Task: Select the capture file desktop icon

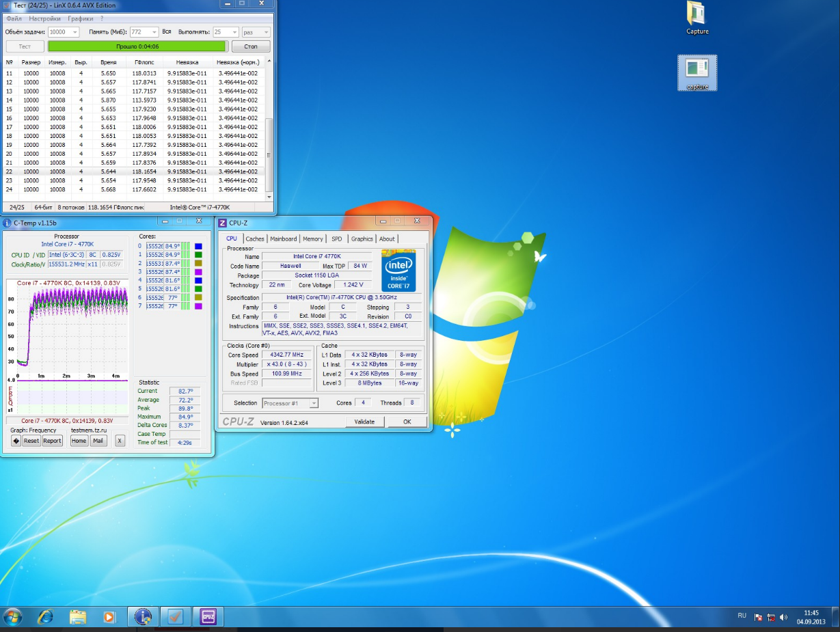Action: (x=697, y=73)
